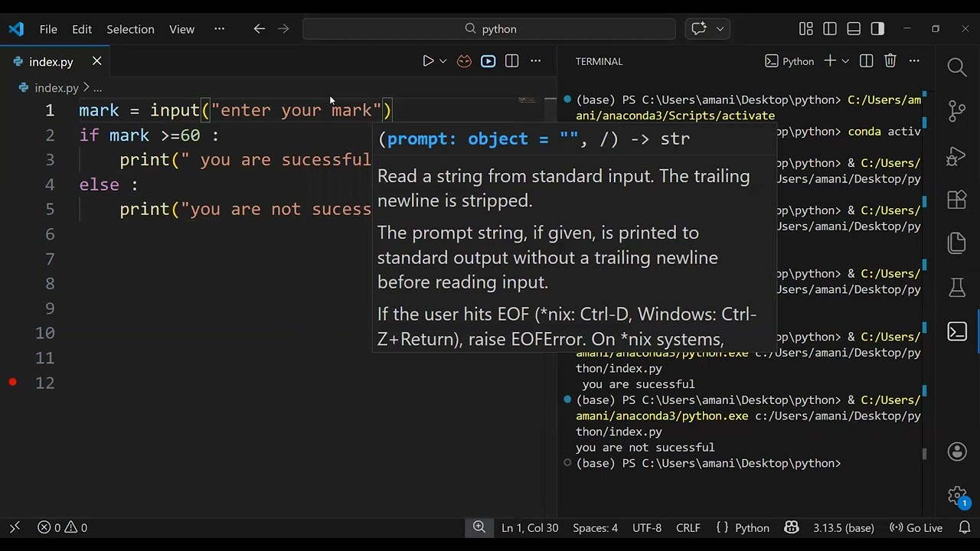The height and width of the screenshot is (551, 980).
Task: Toggle the bottom panel visibility
Action: [854, 29]
